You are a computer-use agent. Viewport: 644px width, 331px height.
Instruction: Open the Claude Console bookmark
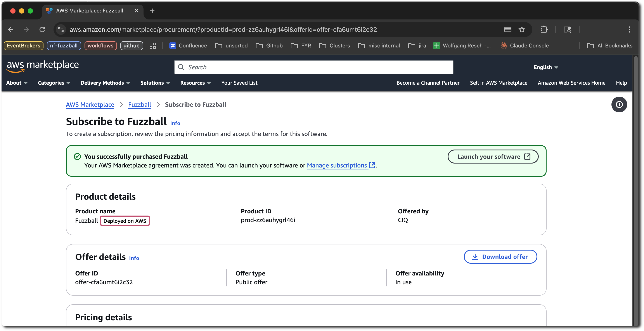click(x=525, y=45)
